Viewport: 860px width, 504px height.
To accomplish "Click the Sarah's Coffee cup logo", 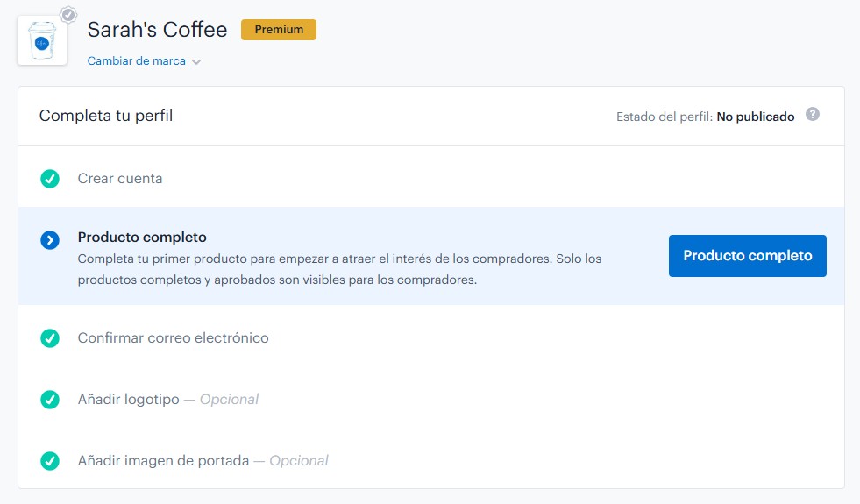I will pyautogui.click(x=42, y=40).
